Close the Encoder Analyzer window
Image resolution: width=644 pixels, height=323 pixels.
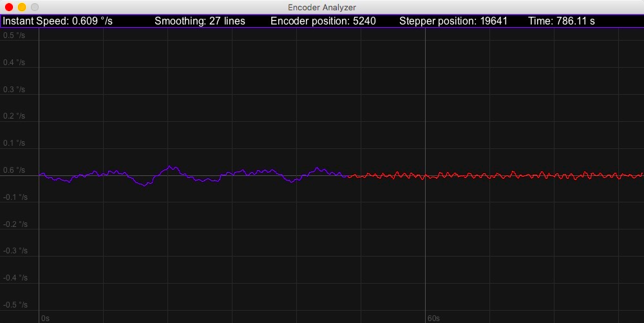[x=8, y=7]
